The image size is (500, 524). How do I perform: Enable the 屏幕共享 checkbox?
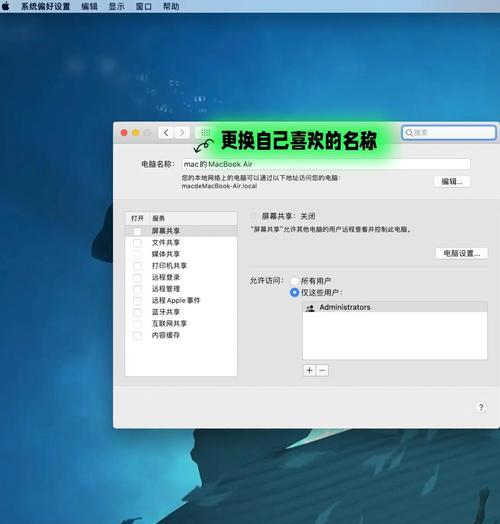pos(137,231)
